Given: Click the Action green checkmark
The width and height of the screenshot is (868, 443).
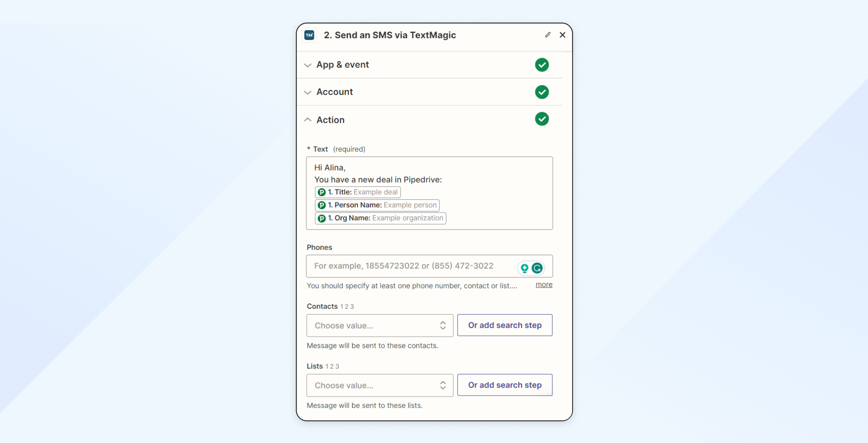Looking at the screenshot, I should 542,119.
